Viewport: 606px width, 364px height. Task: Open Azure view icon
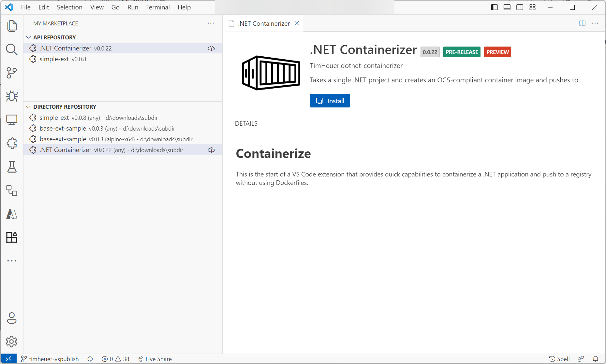tap(12, 214)
